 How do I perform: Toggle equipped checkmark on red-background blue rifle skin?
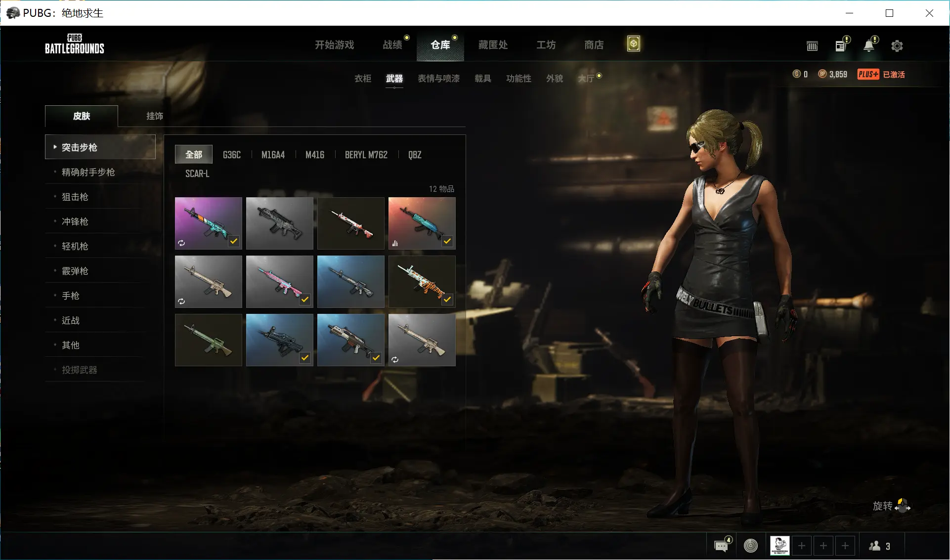(447, 241)
